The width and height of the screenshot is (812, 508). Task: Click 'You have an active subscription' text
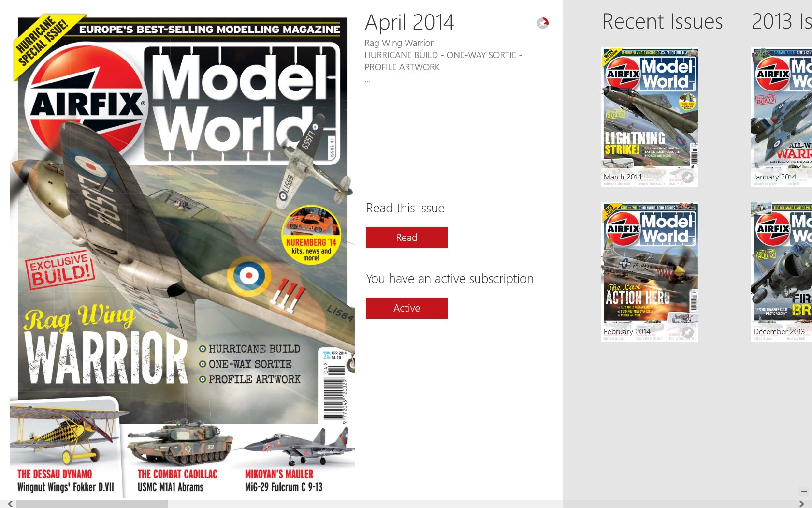point(449,279)
